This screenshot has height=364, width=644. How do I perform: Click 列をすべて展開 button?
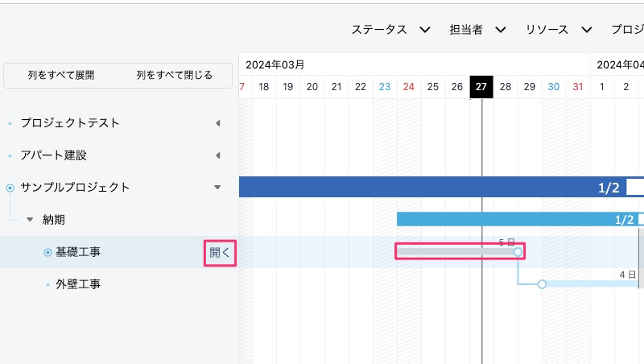(61, 76)
